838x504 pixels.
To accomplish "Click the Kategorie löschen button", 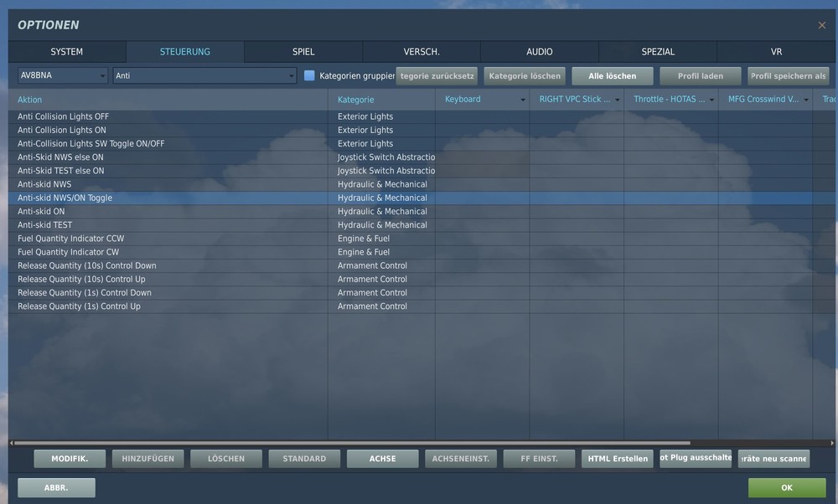I will click(525, 76).
